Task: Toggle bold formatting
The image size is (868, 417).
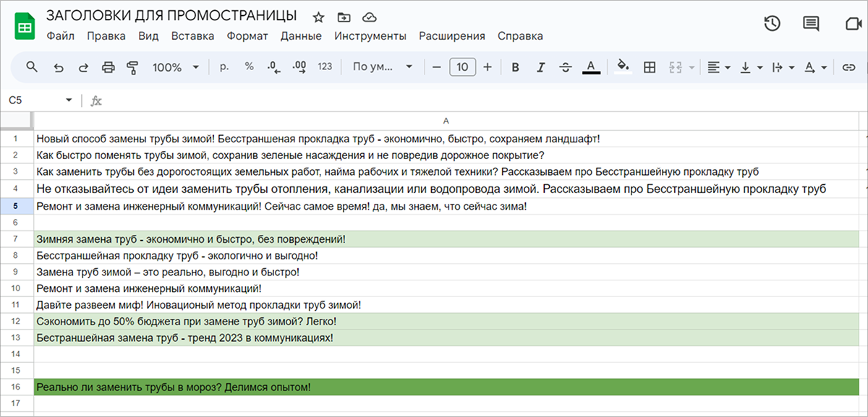Action: click(x=516, y=67)
